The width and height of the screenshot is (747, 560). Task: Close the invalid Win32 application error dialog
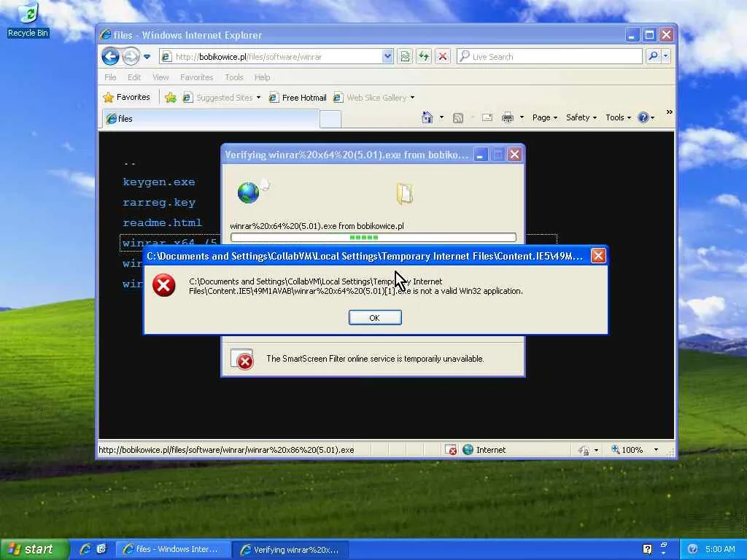(x=598, y=256)
